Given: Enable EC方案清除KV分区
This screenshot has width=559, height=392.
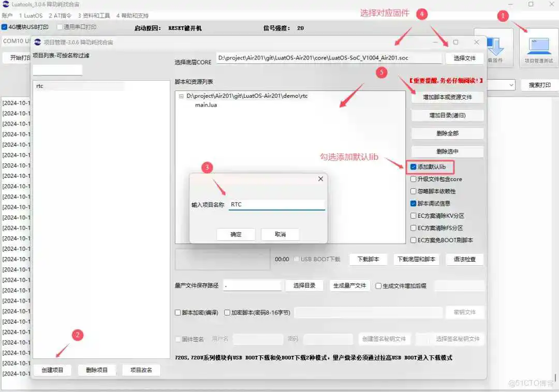Looking at the screenshot, I should click(413, 216).
